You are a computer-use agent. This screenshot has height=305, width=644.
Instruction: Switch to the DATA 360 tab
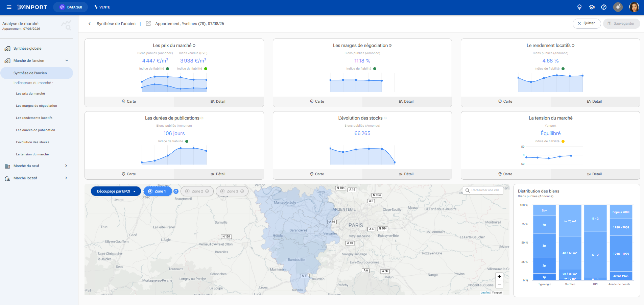tap(71, 7)
